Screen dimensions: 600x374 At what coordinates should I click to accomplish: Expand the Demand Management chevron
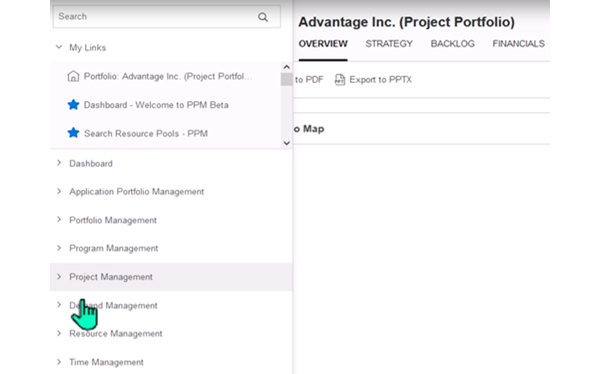(x=59, y=305)
